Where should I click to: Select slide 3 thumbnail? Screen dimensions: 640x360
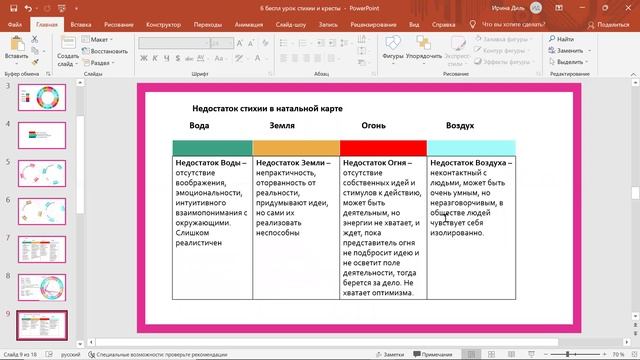click(42, 98)
